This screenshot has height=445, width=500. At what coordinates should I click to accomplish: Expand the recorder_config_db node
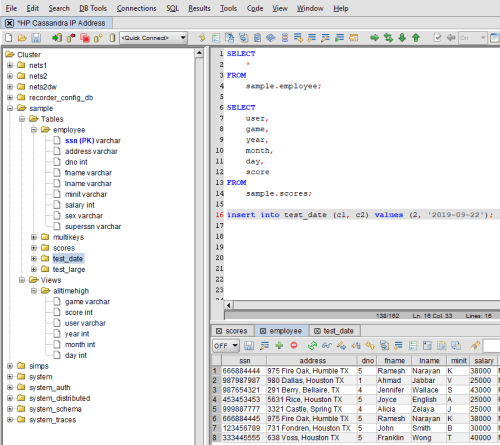point(10,97)
